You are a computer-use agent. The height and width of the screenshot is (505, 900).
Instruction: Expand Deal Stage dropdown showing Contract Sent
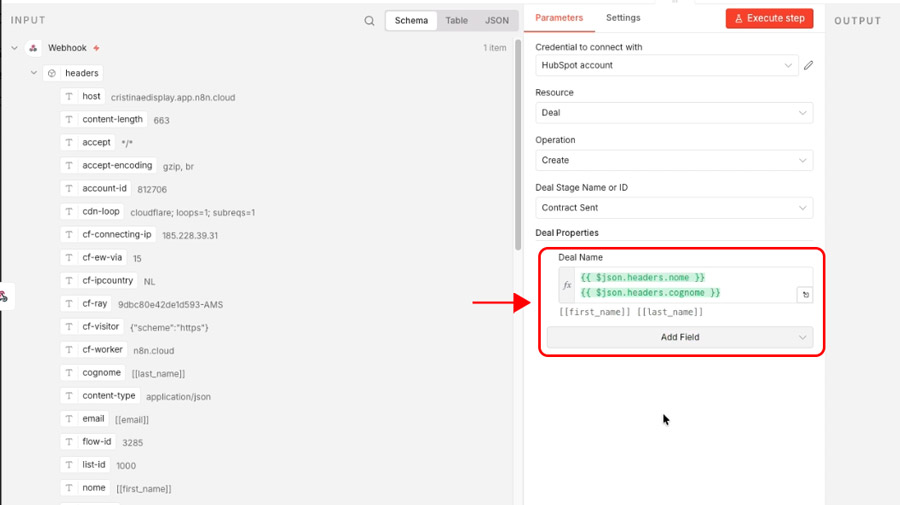(674, 208)
